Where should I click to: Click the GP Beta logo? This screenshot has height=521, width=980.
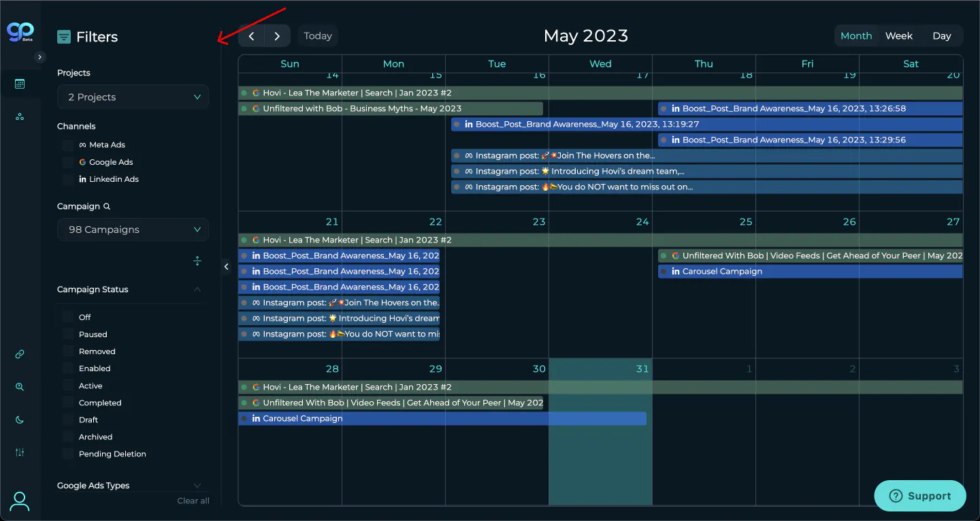coord(20,31)
